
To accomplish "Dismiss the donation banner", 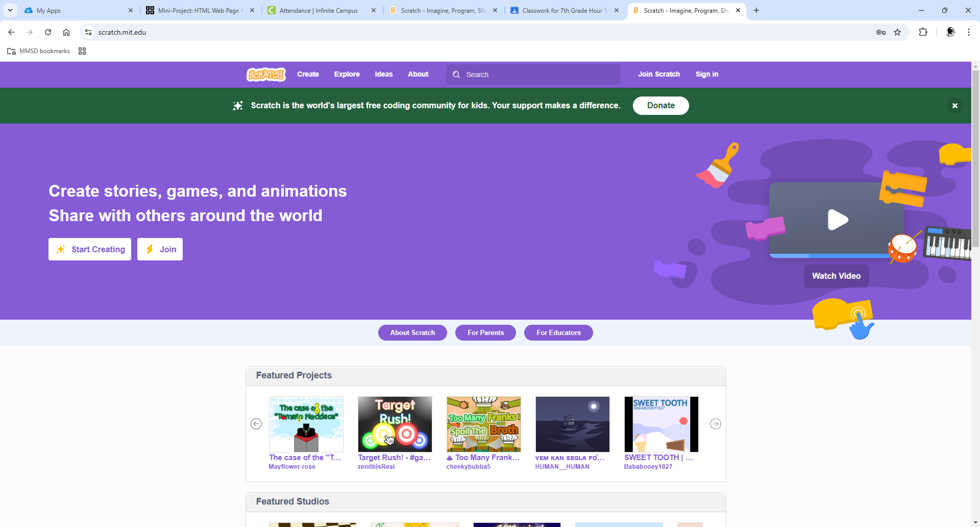I will pyautogui.click(x=954, y=106).
